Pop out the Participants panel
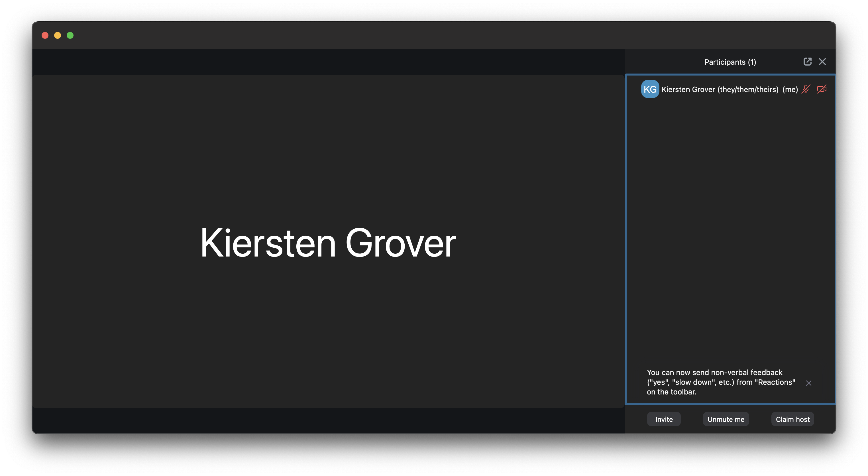This screenshot has width=868, height=476. (x=807, y=61)
